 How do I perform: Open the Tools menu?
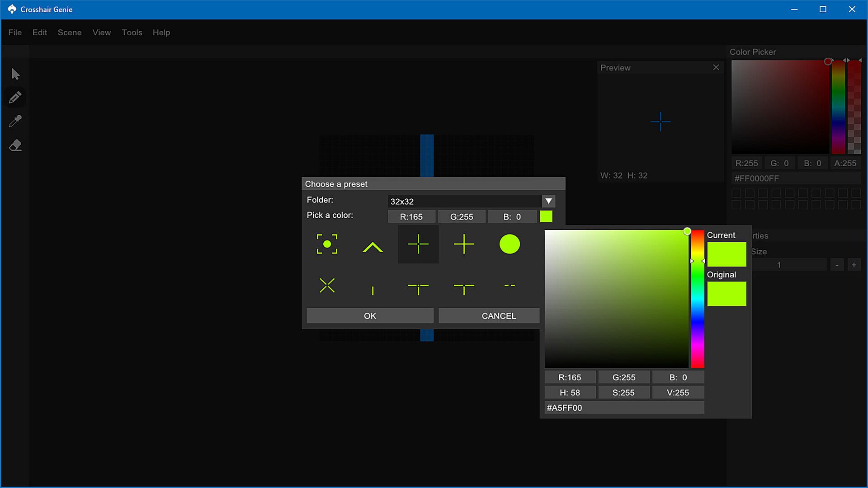pos(132,33)
